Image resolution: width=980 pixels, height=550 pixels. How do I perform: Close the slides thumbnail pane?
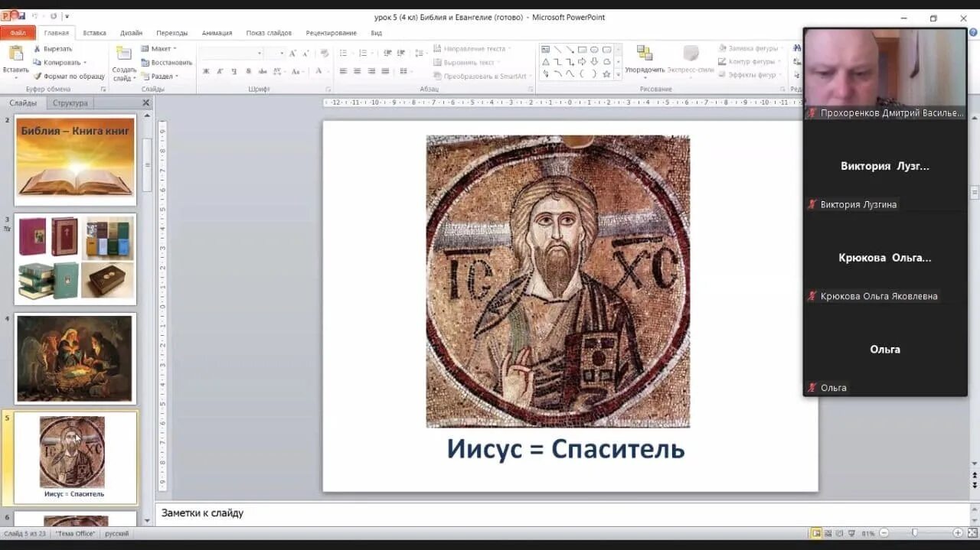[146, 103]
